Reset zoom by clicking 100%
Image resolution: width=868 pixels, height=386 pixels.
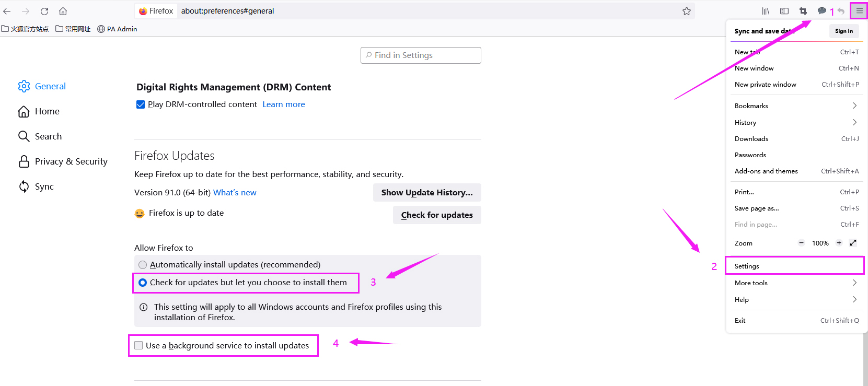tap(820, 243)
